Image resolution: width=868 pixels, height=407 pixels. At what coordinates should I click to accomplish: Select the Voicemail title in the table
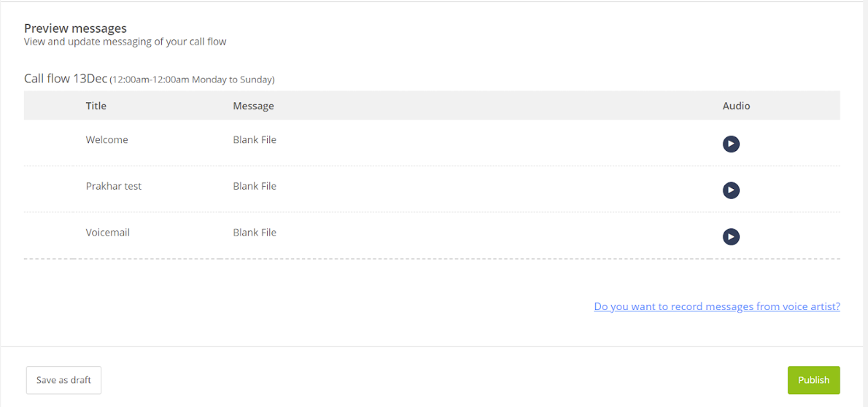(107, 233)
